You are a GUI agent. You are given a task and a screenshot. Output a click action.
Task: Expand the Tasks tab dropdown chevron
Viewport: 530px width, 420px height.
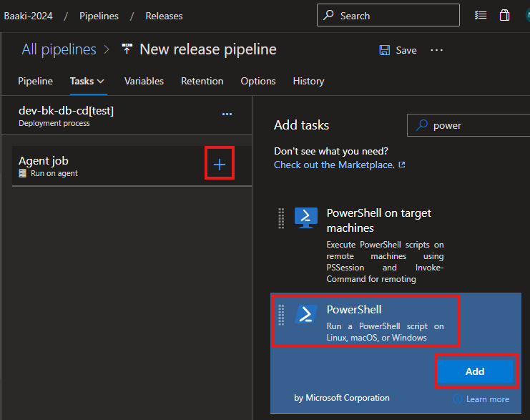tap(101, 82)
